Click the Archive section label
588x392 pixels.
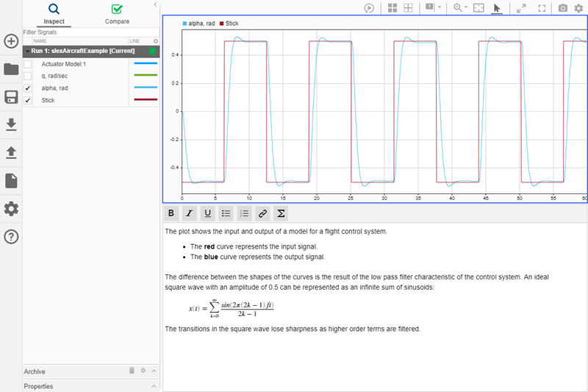click(x=35, y=371)
